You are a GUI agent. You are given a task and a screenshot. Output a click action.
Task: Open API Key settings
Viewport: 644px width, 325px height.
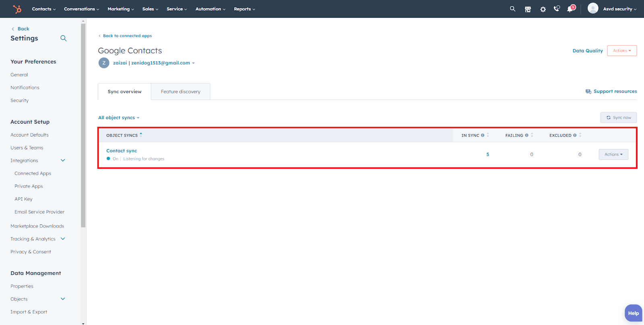pyautogui.click(x=23, y=199)
